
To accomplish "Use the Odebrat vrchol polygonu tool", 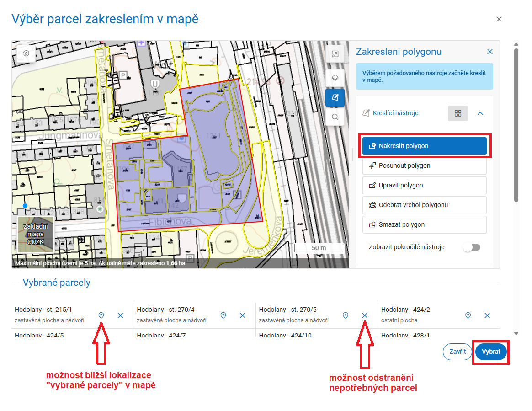I will (424, 205).
